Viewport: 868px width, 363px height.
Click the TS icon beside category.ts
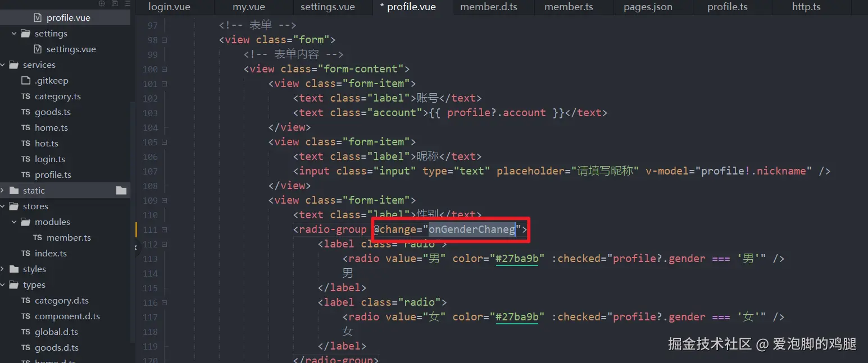pos(26,97)
